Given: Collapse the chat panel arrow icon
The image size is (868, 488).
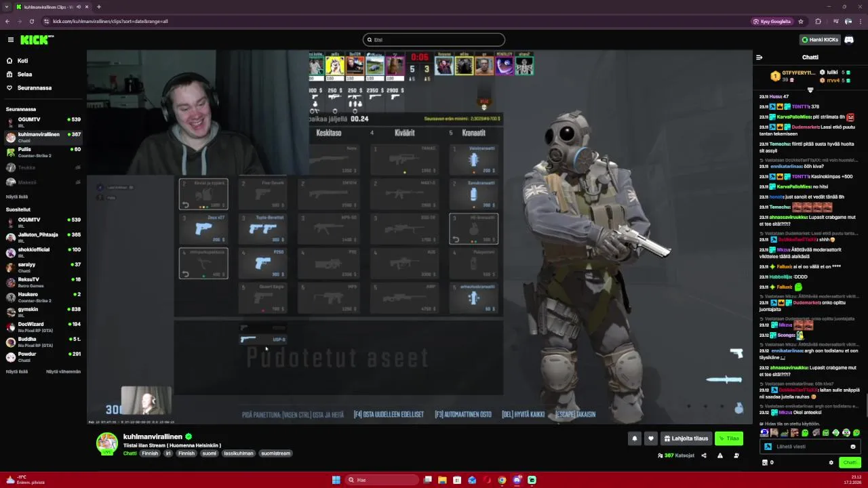Looking at the screenshot, I should 759,57.
